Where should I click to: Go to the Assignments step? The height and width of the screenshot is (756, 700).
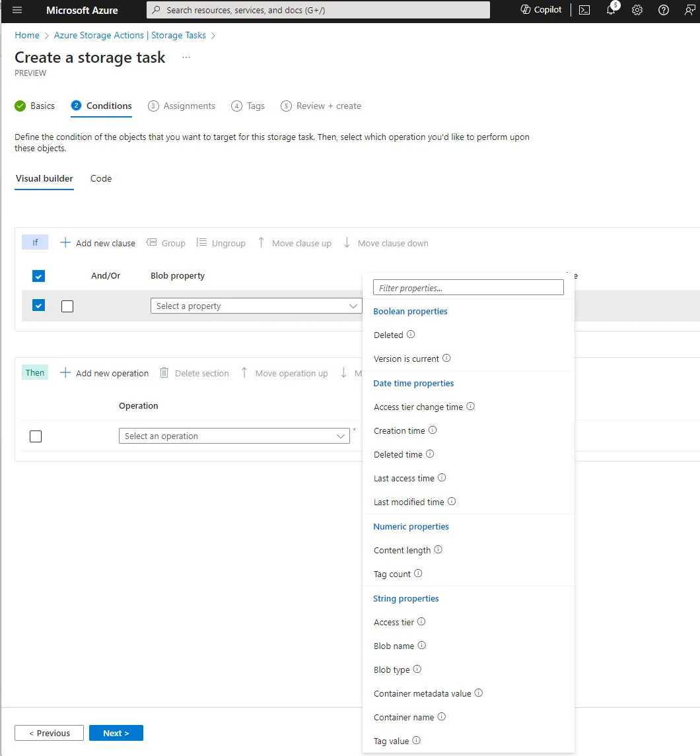point(182,106)
